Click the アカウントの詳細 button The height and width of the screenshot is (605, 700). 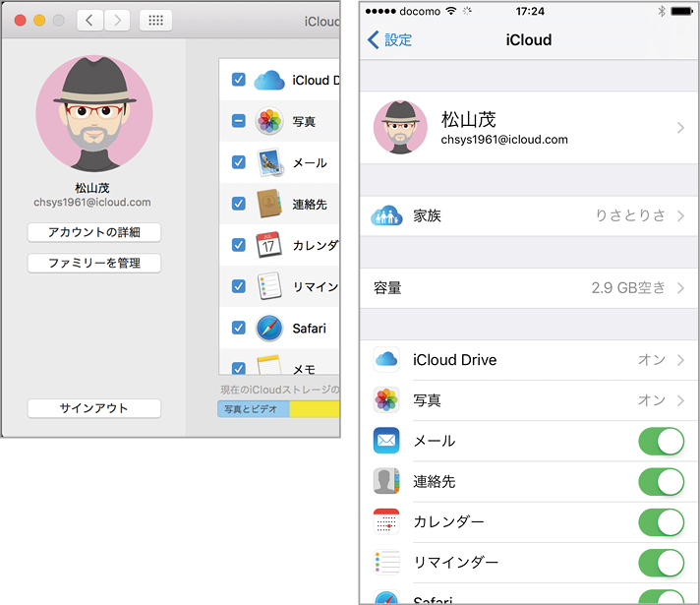[93, 233]
